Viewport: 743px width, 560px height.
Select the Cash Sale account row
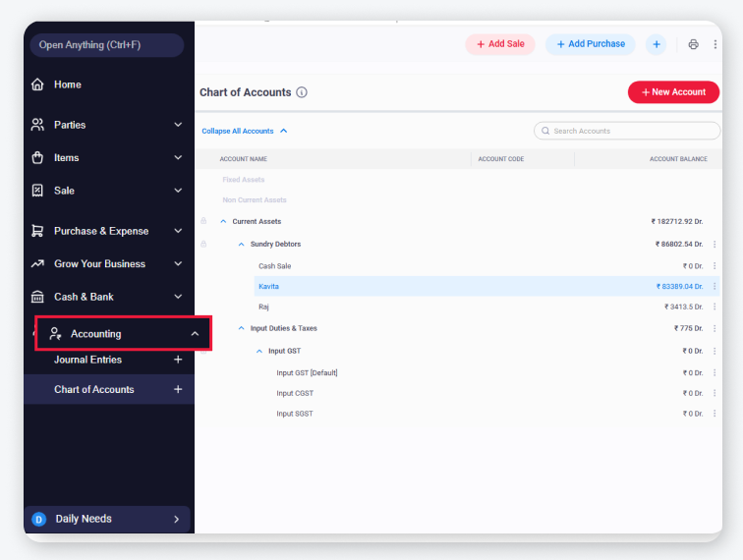coord(486,266)
